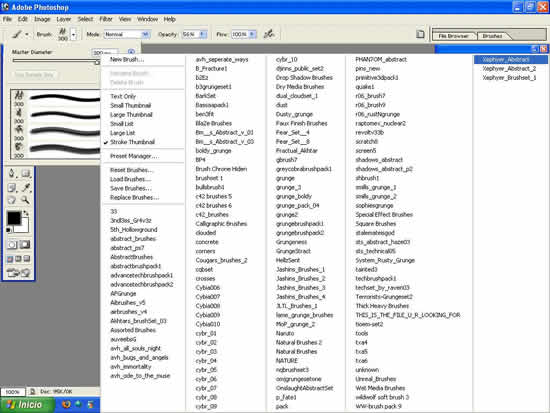Image resolution: width=550 pixels, height=413 pixels.
Task: Load the Assorted Brushes set
Action: coord(133,330)
